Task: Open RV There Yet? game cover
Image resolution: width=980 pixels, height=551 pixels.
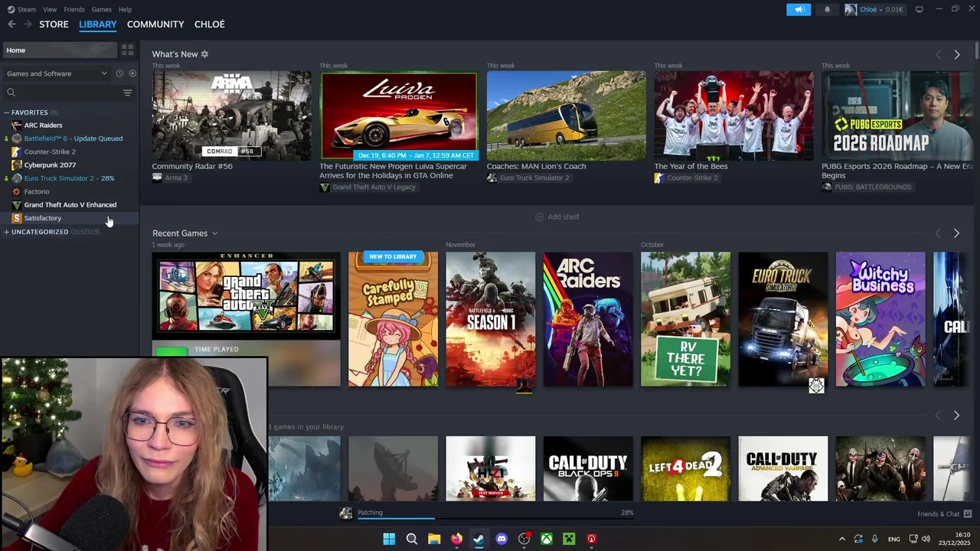Action: click(685, 319)
